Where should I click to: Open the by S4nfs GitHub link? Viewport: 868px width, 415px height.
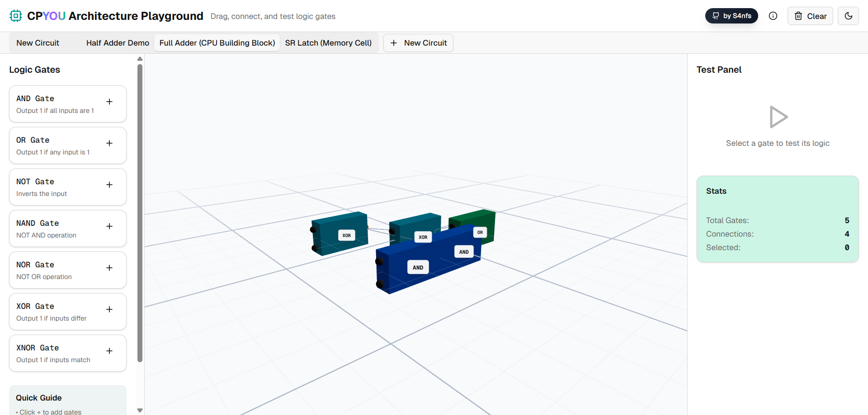click(731, 16)
